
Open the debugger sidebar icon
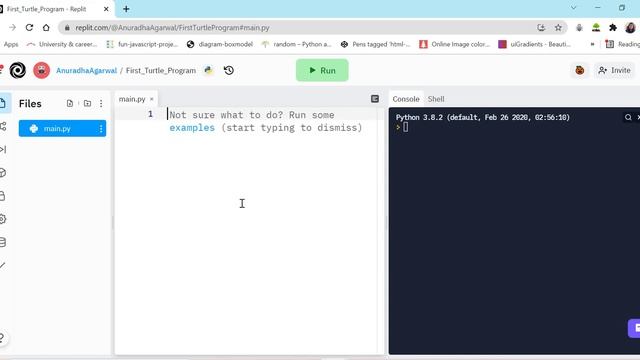3,149
